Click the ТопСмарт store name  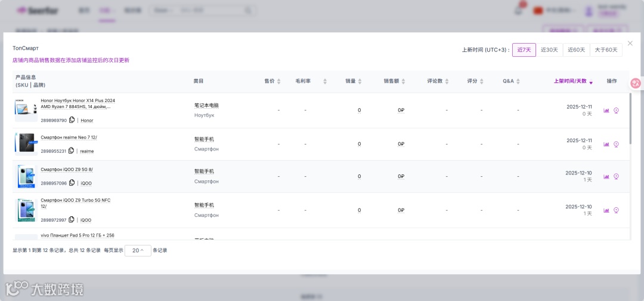coord(26,48)
